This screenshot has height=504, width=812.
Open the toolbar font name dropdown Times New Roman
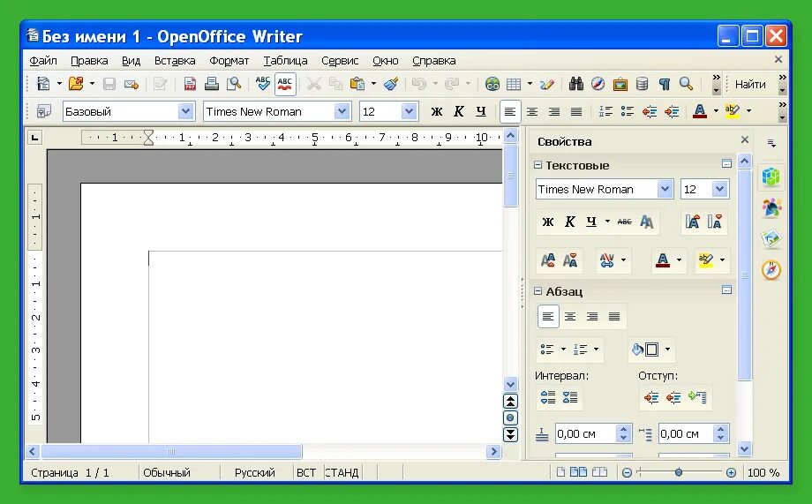(x=342, y=111)
